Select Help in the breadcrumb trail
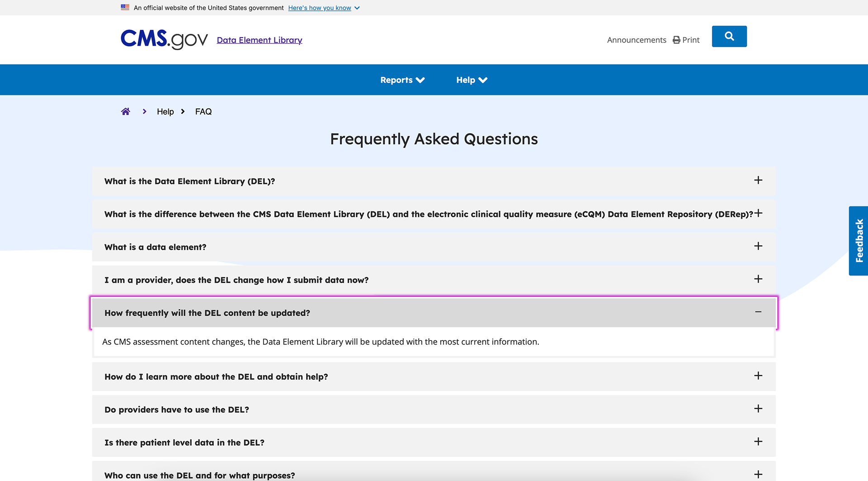 (x=165, y=112)
